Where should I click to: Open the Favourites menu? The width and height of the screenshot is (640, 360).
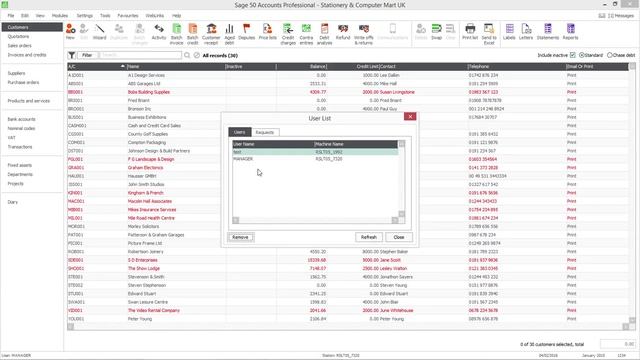click(128, 16)
